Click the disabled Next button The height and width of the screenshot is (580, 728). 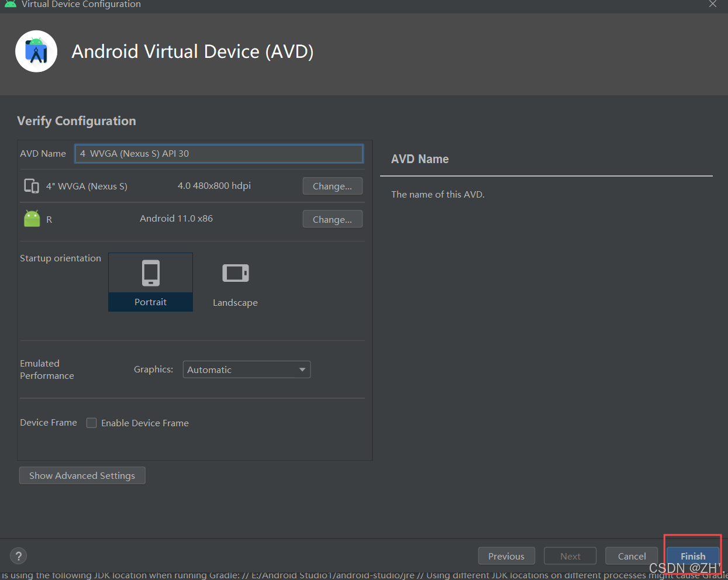[x=570, y=556]
